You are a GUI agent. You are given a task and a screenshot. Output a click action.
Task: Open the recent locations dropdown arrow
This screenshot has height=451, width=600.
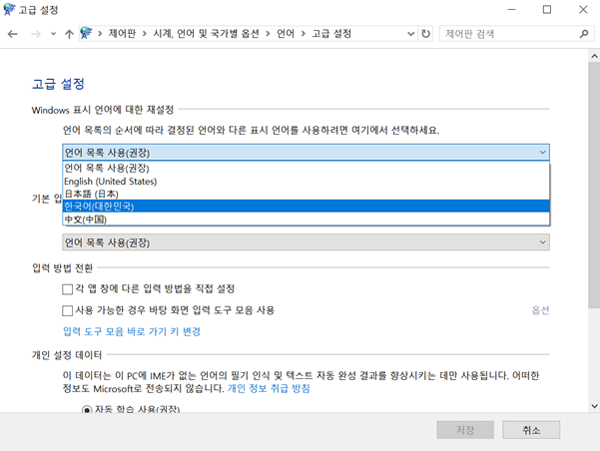[53, 34]
